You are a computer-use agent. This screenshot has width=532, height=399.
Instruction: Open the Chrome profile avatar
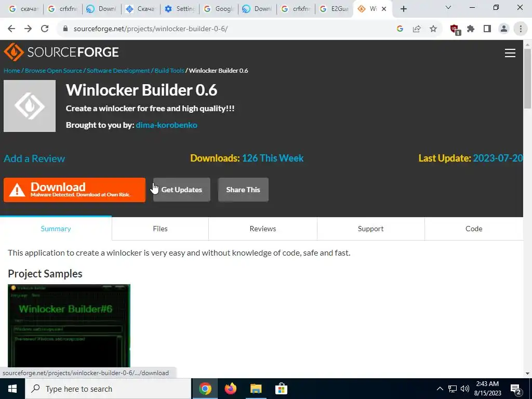click(504, 29)
